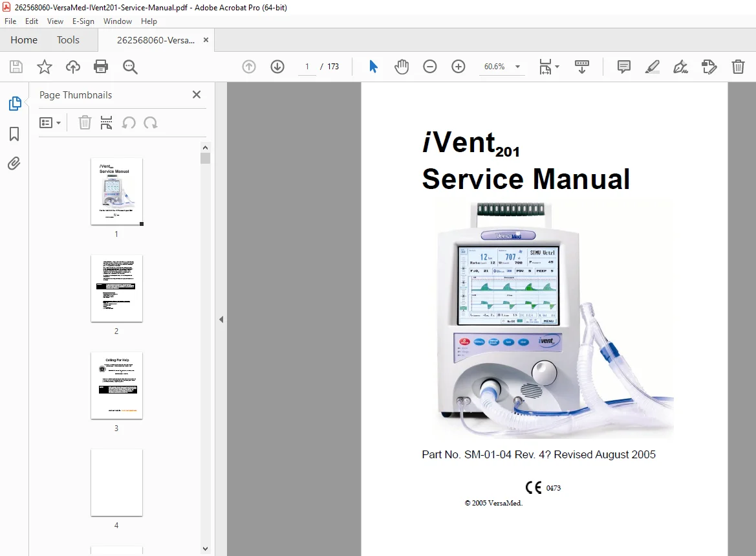The image size is (756, 556).
Task: Click the '© 2005 VersaMed.' copyright text
Action: pos(493,503)
